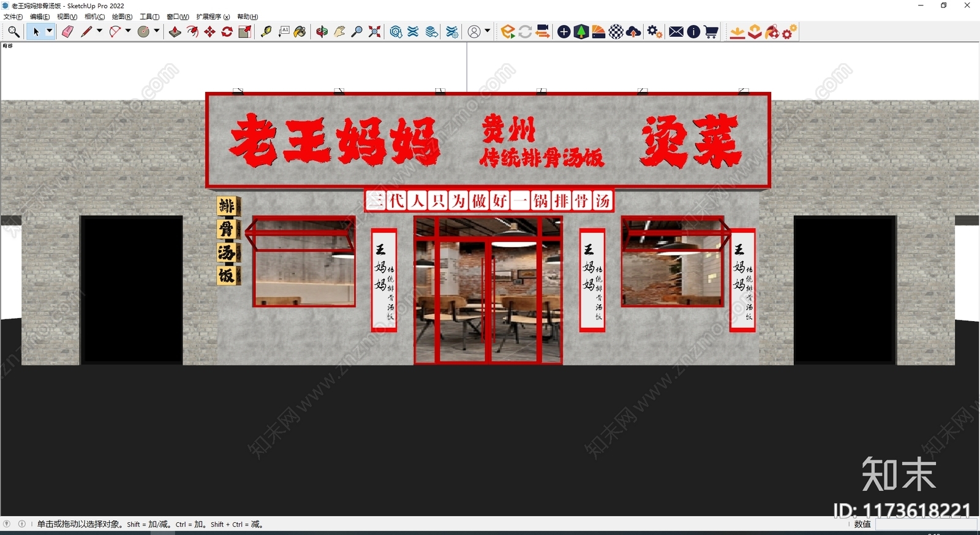Activate the Offset tool
Screen dimensions: 980x535
click(x=192, y=32)
